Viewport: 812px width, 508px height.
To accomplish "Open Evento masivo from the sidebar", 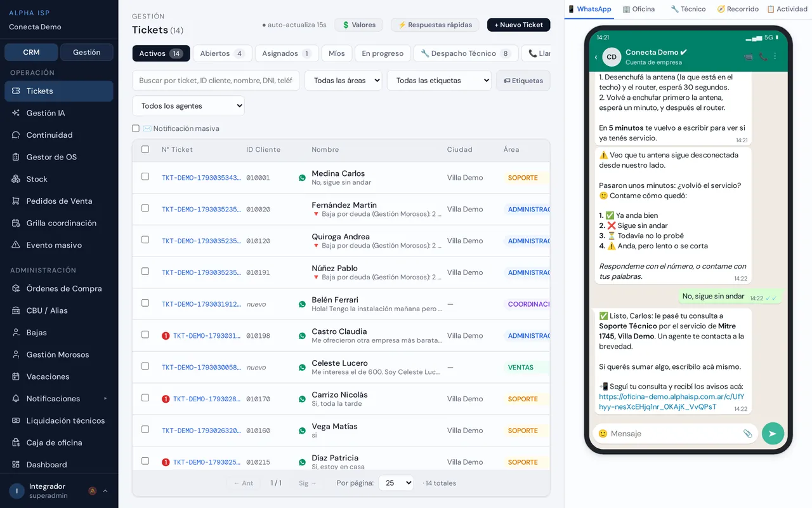I will tap(59, 245).
